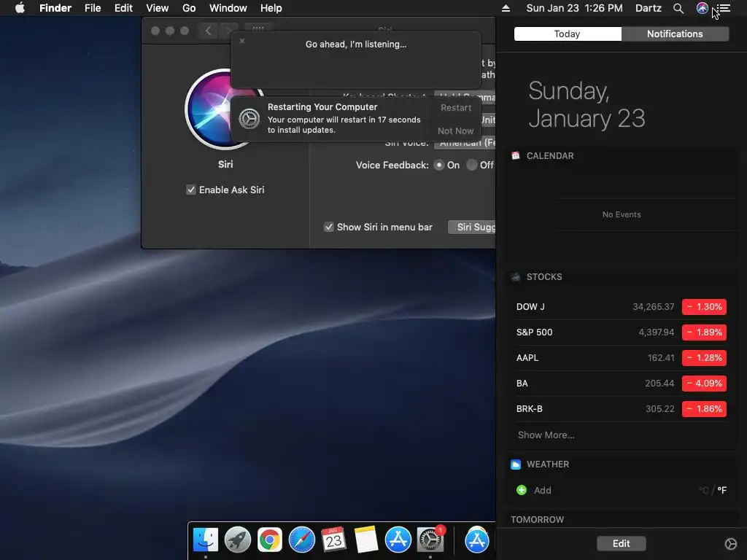This screenshot has height=560, width=747.
Task: Switch weather unit to °F
Action: coord(721,490)
